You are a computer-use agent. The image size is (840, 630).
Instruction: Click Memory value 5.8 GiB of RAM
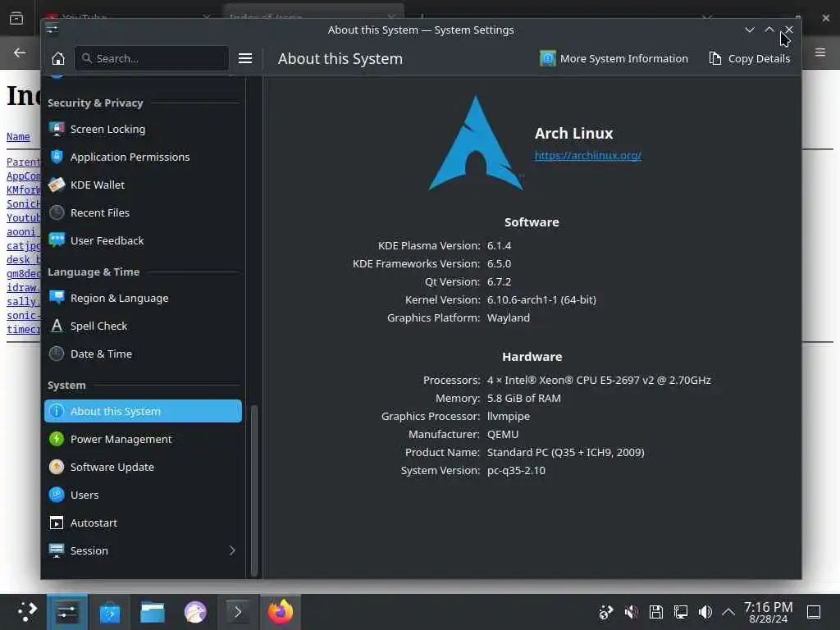click(523, 398)
